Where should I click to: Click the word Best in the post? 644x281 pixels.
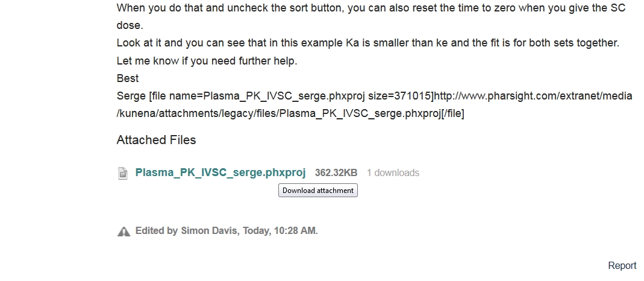(x=128, y=78)
